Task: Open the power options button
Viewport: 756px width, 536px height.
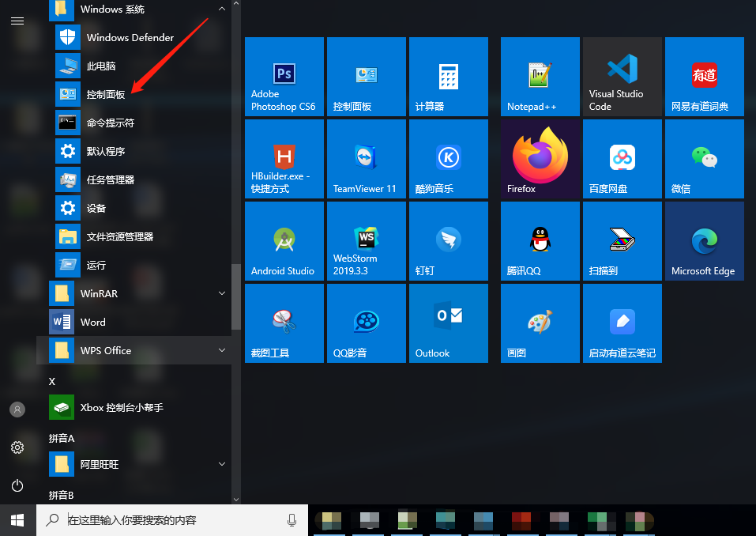Action: tap(17, 485)
